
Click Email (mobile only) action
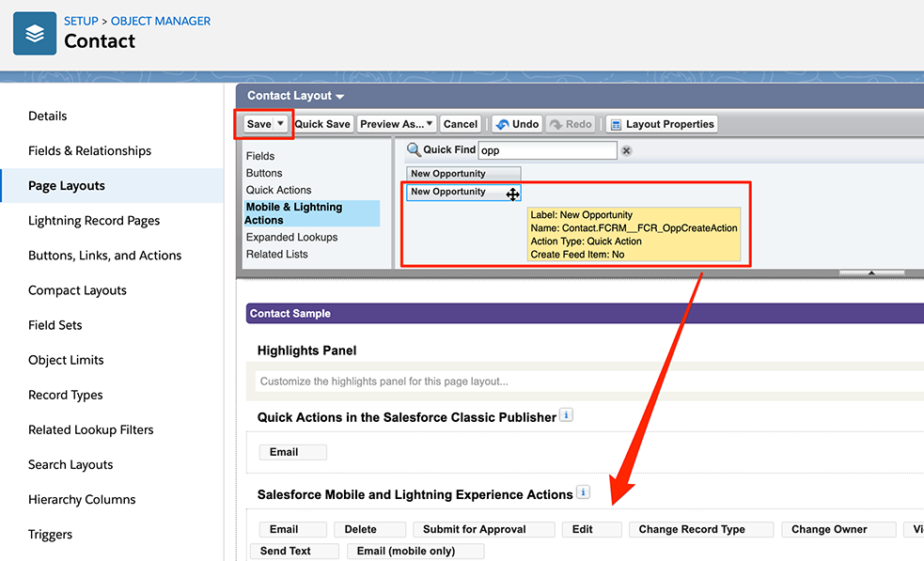(x=415, y=551)
